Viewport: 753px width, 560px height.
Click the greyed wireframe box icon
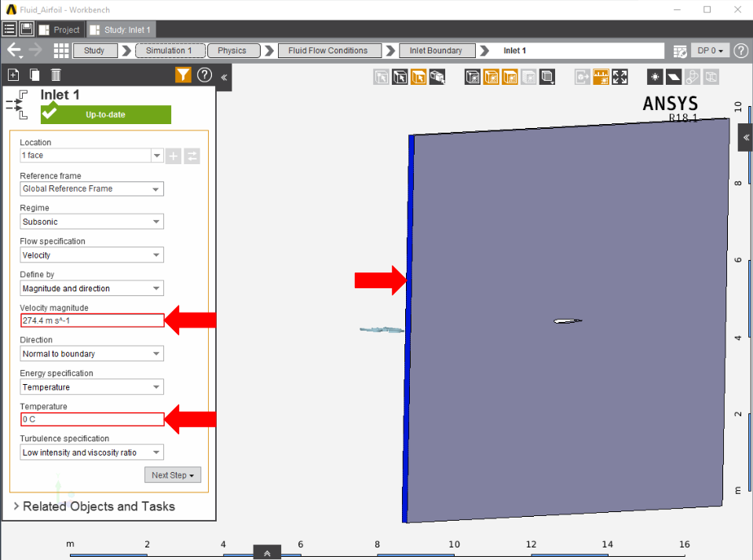pos(711,77)
